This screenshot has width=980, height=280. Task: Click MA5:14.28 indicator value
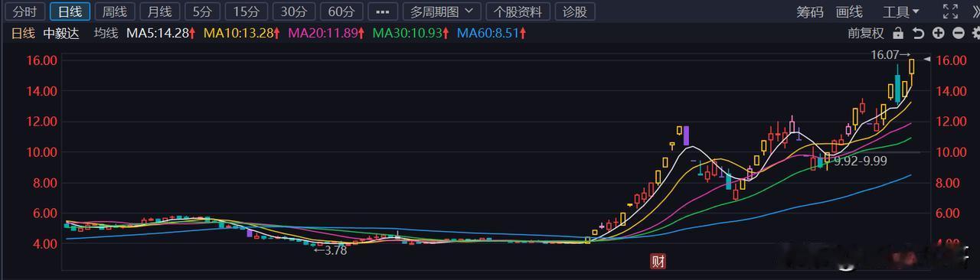pos(162,34)
